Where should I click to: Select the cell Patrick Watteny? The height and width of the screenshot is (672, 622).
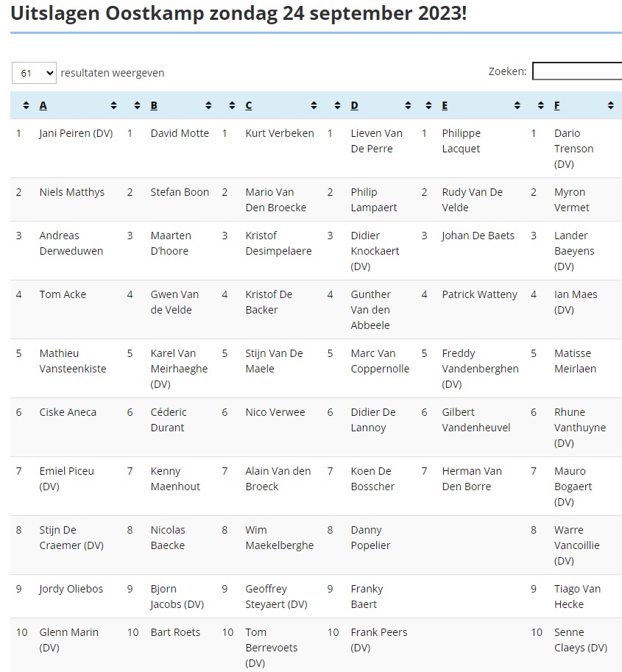(x=480, y=294)
